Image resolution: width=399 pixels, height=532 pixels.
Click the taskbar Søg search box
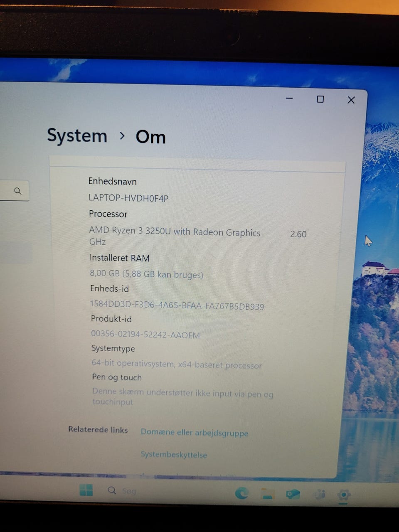[122, 491]
